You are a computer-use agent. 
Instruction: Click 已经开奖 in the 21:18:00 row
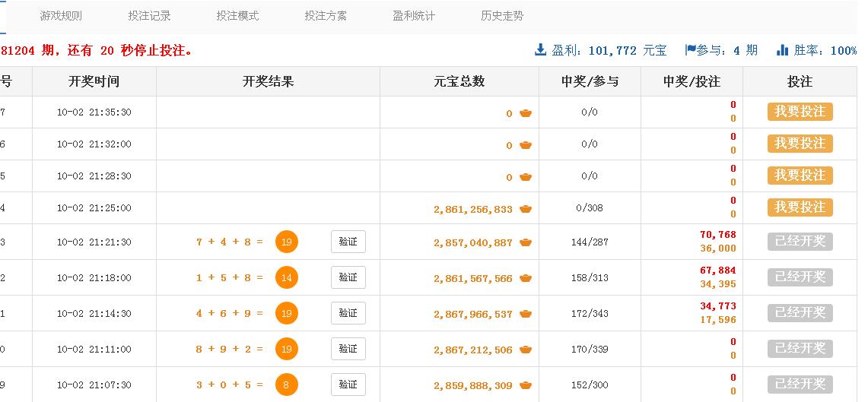pos(800,277)
